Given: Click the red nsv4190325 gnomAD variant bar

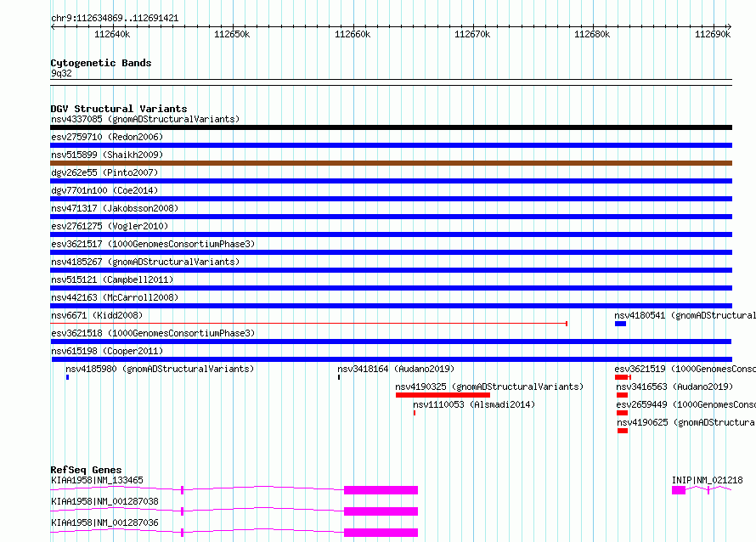Looking at the screenshot, I should (x=443, y=395).
